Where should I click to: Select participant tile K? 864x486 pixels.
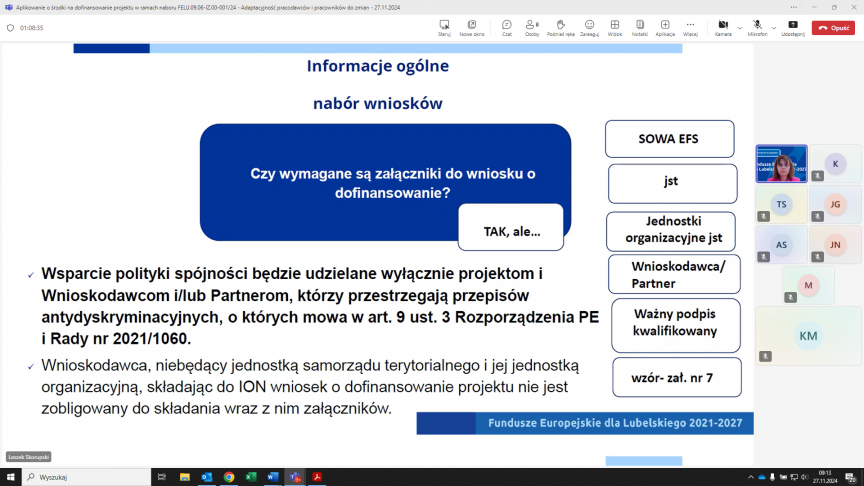pos(835,164)
